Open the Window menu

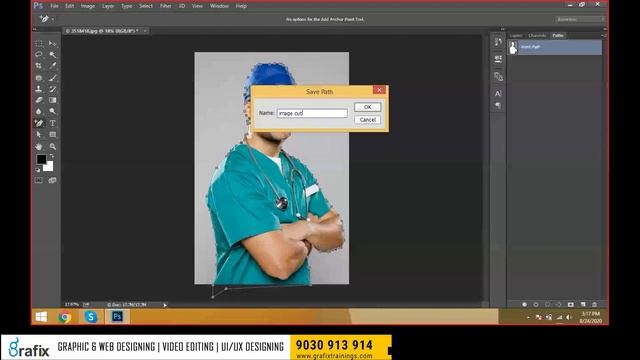click(219, 6)
